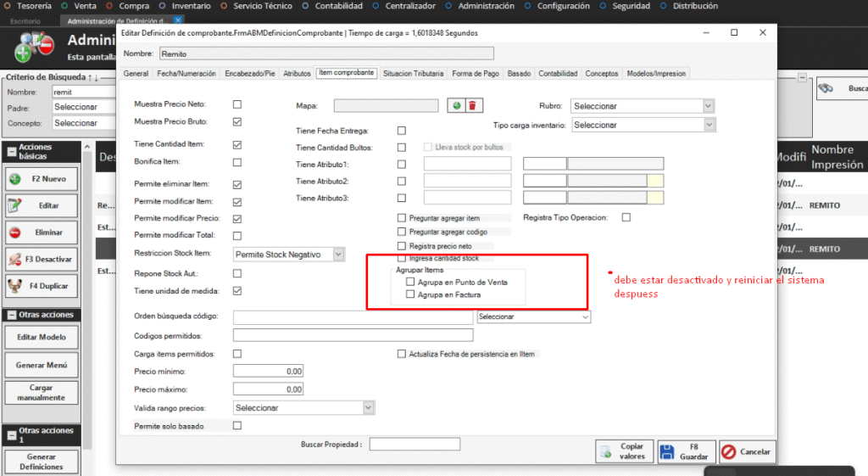Image resolution: width=868 pixels, height=476 pixels.
Task: Click the red trash icon beside Mapa
Action: pyautogui.click(x=473, y=105)
